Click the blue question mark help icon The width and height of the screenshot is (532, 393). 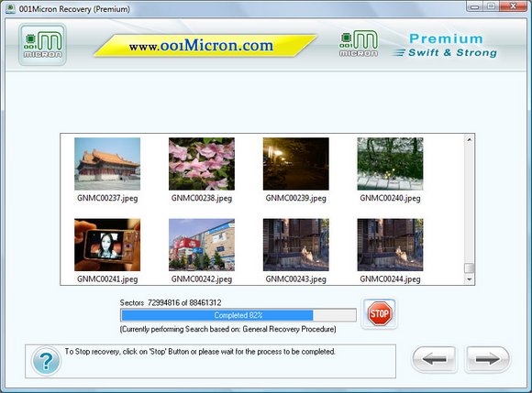46,361
